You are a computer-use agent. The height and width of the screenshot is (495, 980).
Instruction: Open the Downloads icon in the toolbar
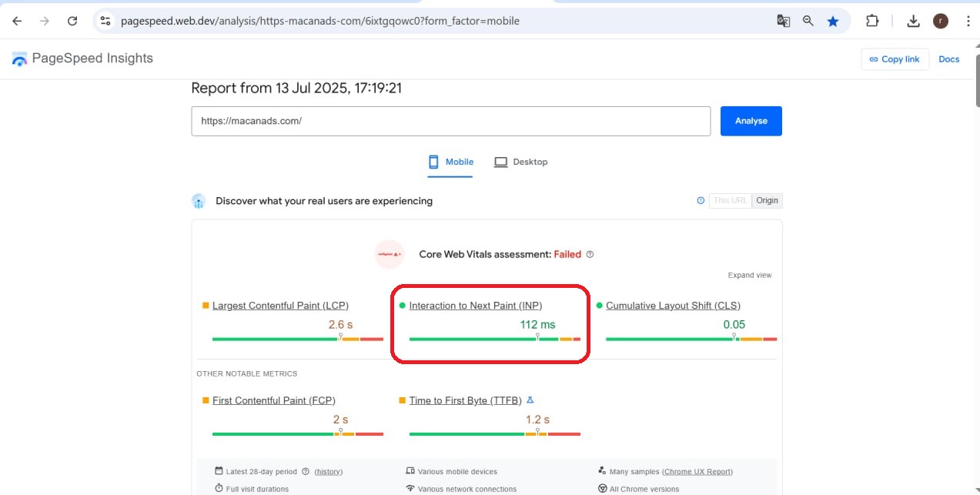(913, 21)
